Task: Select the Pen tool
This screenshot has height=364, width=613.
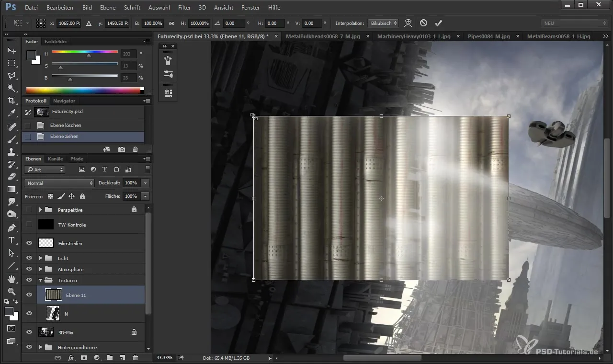Action: (11, 227)
